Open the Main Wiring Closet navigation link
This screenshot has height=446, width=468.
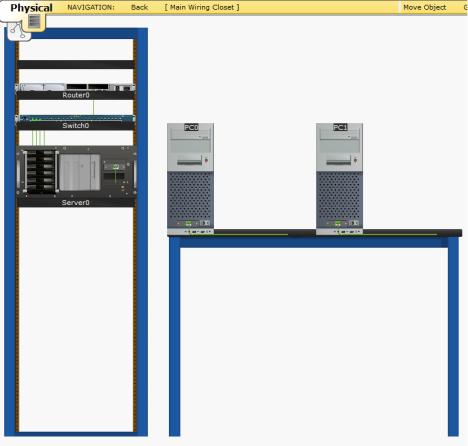click(x=202, y=7)
